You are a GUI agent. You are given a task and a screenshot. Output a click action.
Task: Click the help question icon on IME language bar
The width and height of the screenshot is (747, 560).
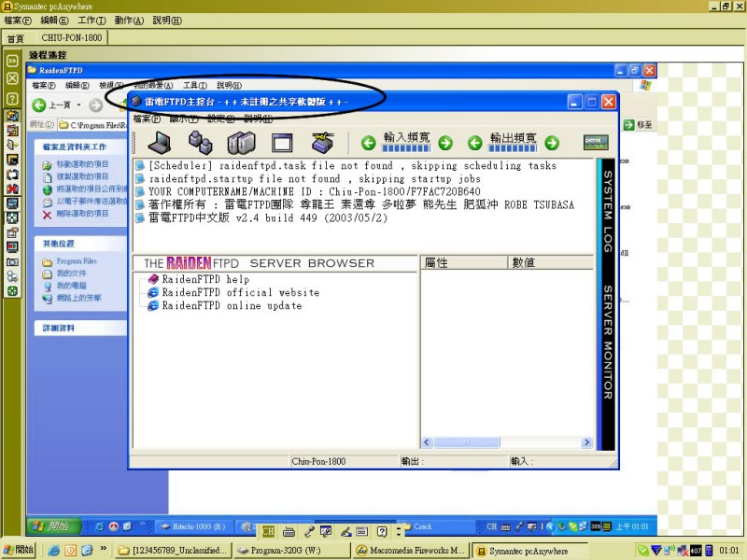382,531
